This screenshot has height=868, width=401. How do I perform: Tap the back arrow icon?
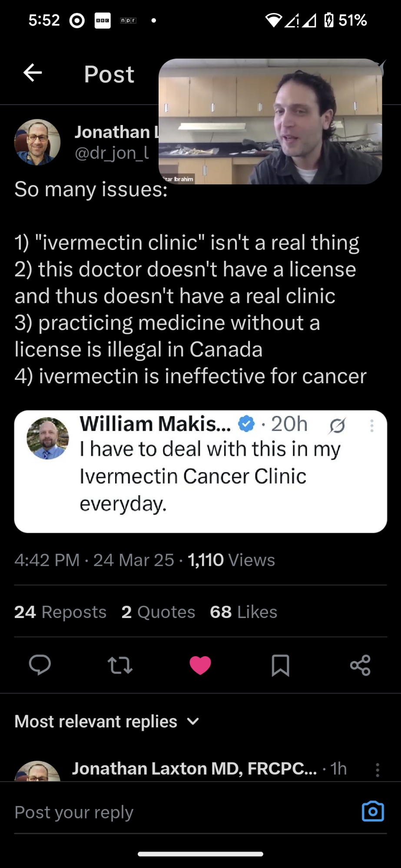click(x=33, y=73)
